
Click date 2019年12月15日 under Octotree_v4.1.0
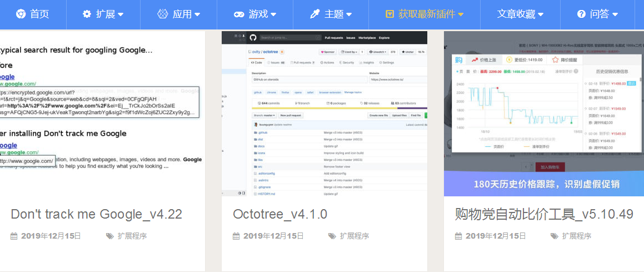(273, 236)
